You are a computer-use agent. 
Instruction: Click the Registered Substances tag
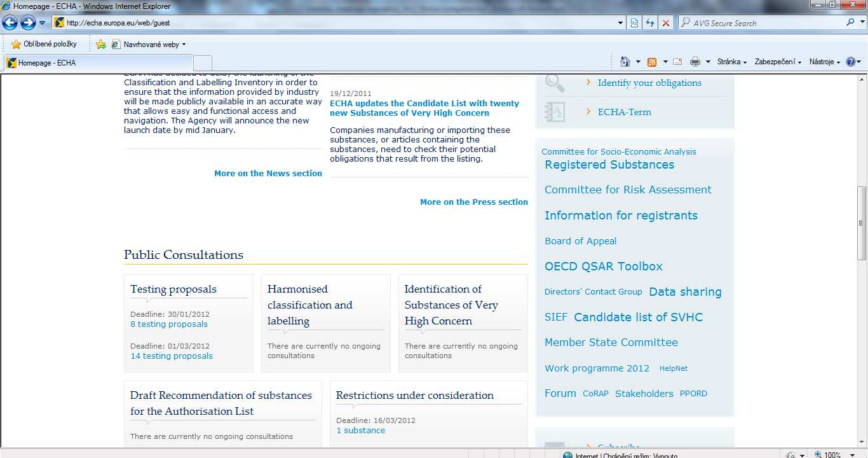(x=609, y=165)
